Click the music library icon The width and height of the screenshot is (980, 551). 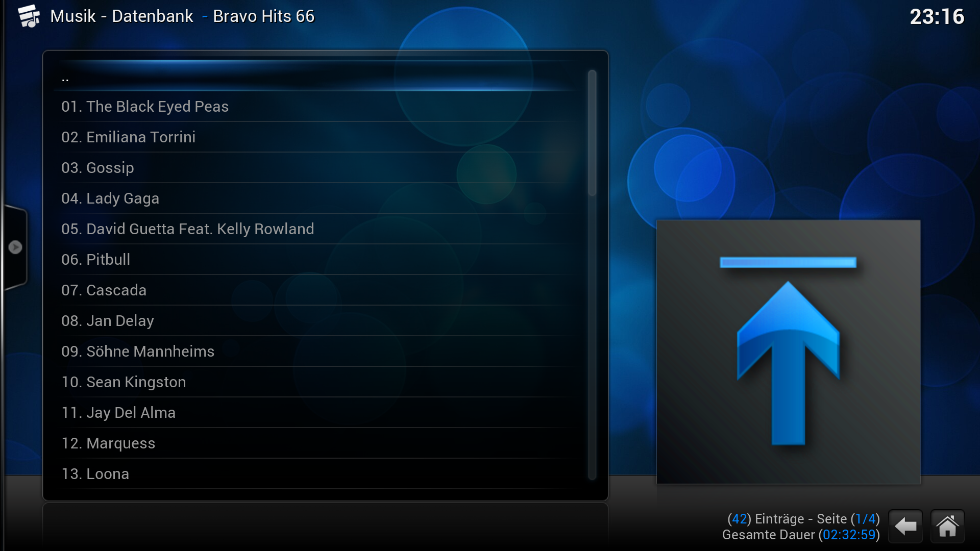29,16
